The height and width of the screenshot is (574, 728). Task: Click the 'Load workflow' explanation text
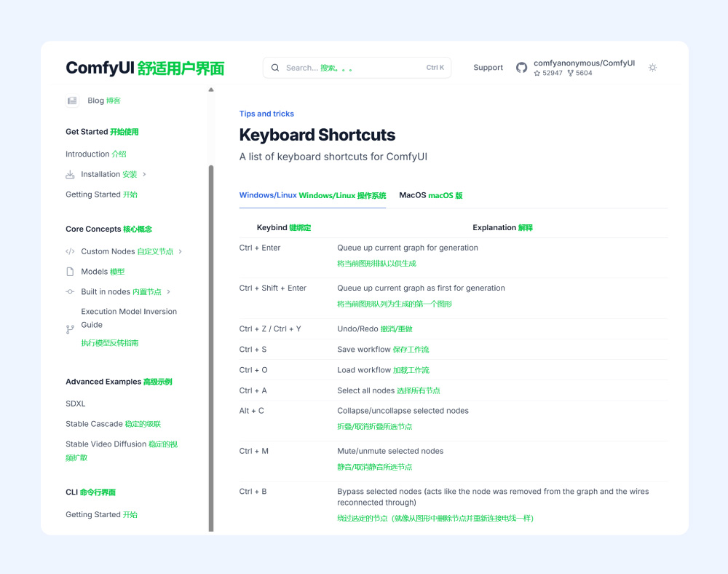(364, 370)
